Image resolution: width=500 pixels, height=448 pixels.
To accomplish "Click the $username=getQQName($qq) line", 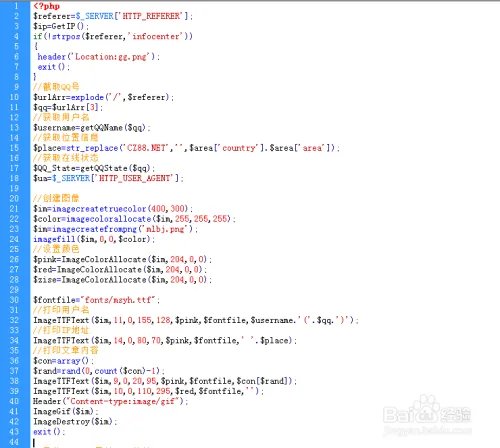I will point(92,128).
